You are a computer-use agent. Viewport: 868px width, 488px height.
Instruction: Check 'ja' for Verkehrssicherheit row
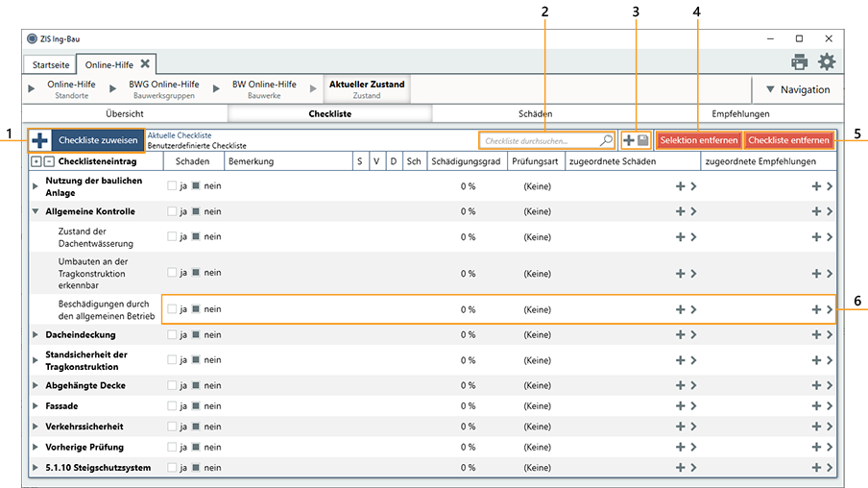click(173, 427)
